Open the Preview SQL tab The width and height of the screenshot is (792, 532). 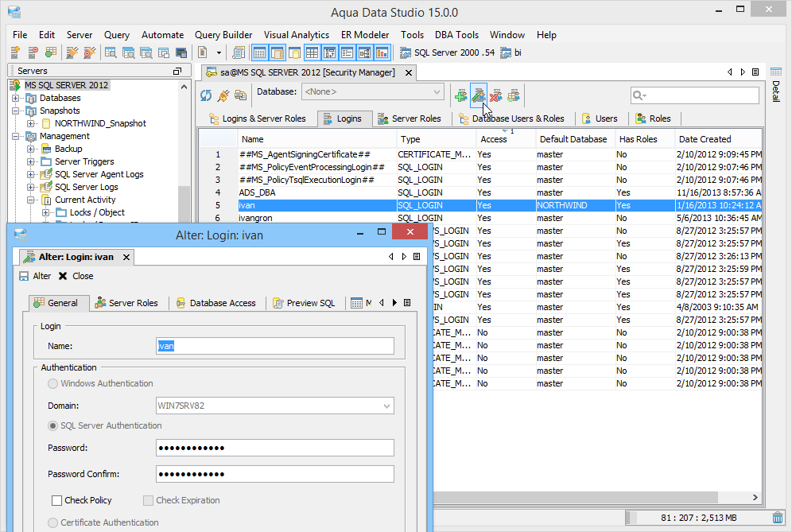click(x=304, y=303)
